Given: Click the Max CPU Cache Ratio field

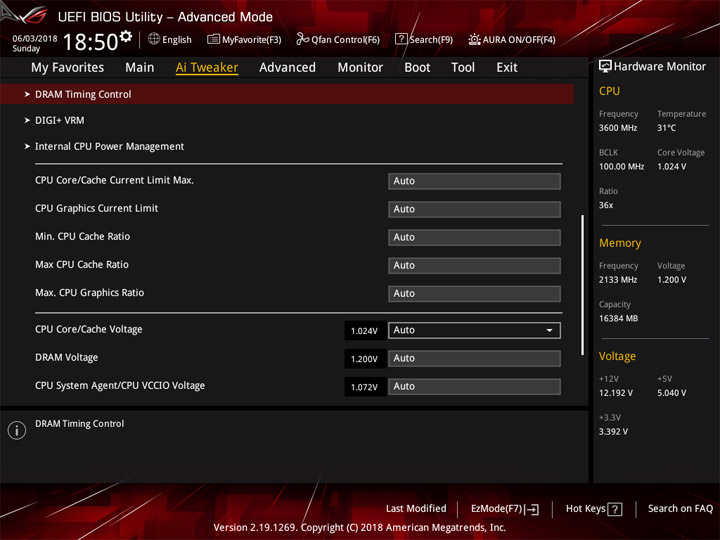Looking at the screenshot, I should click(x=474, y=265).
